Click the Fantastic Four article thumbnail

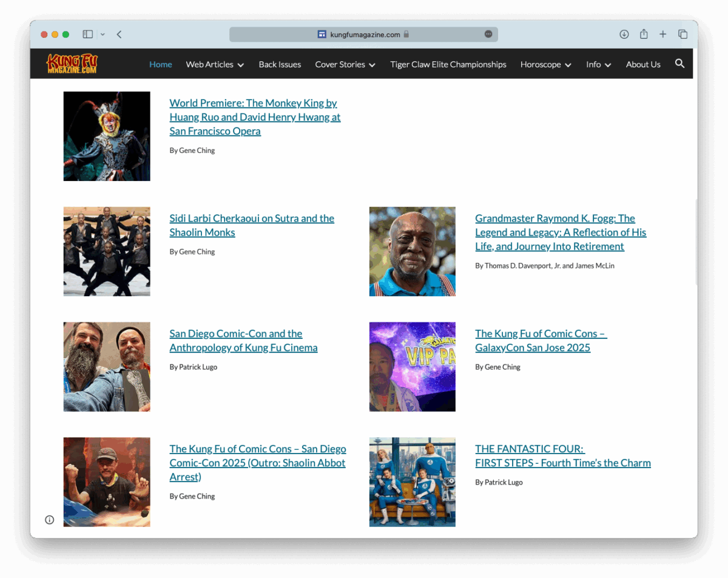point(412,482)
